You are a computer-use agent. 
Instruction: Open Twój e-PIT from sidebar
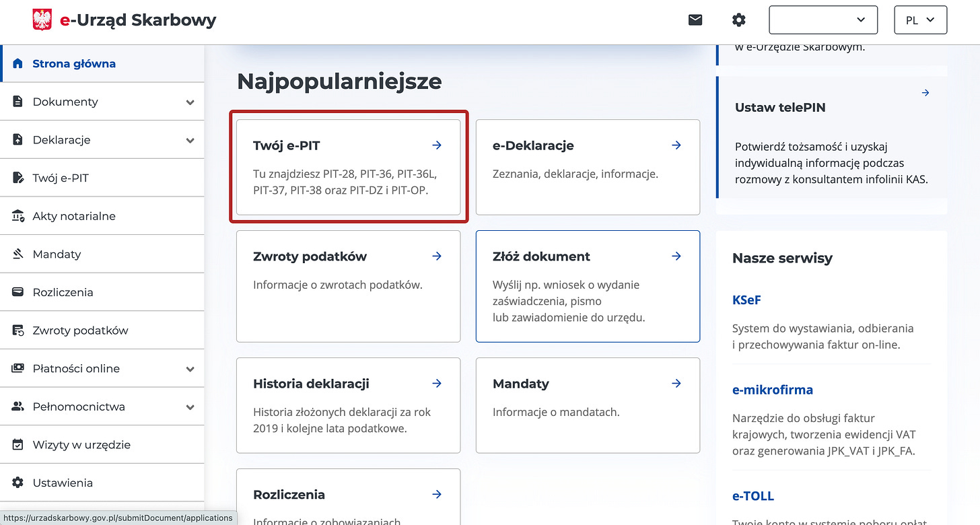pyautogui.click(x=102, y=178)
